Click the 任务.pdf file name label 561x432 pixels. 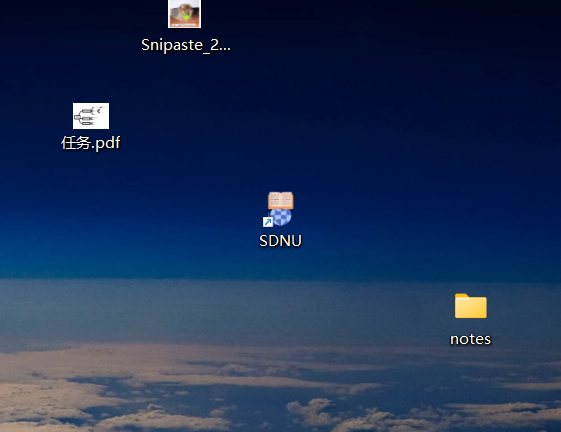[x=91, y=143]
